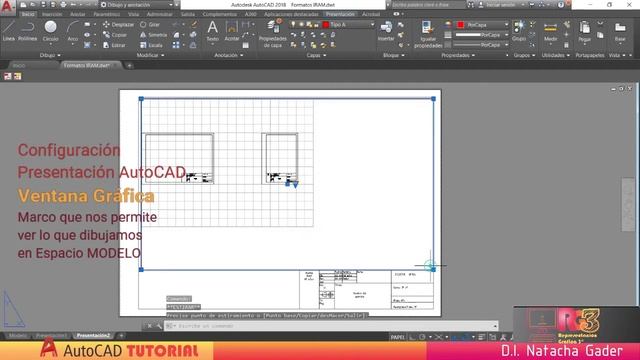Click the array tool icon in Modificar
Image resolution: width=640 pixels, height=360 pixels.
tap(176, 45)
